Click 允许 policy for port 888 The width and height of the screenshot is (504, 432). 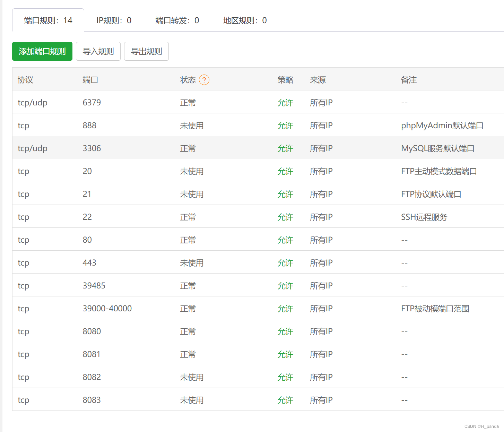(x=285, y=126)
